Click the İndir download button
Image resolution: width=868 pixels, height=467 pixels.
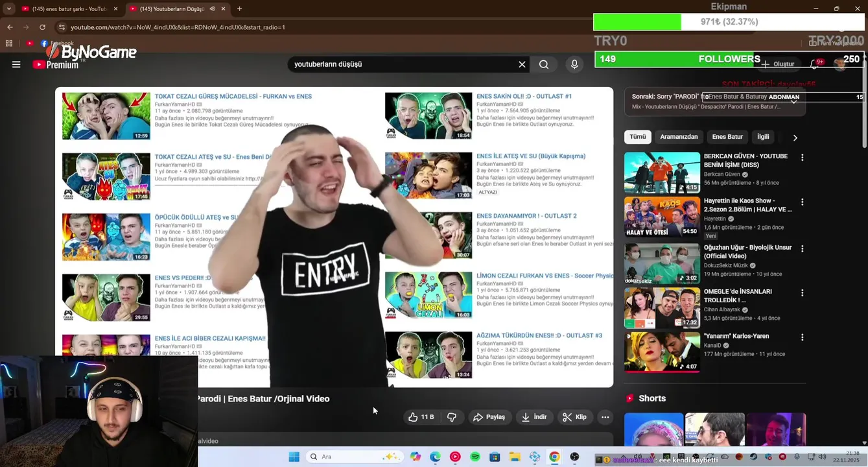[534, 417]
